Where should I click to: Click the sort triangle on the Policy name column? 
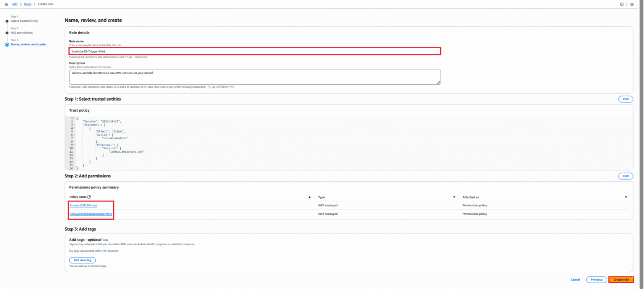309,197
